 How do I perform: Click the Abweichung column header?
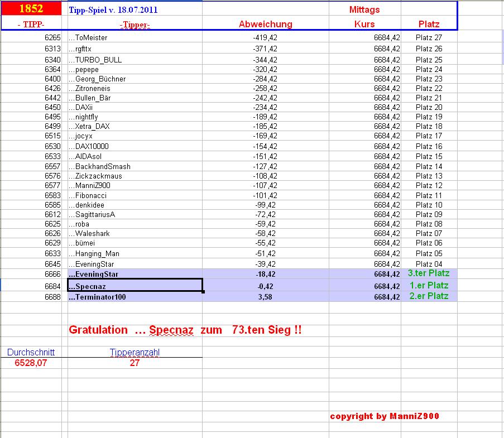point(265,24)
